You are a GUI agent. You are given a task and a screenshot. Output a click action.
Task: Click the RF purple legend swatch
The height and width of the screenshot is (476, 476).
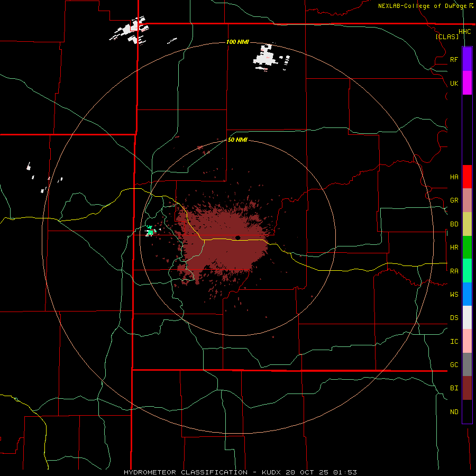point(467,59)
